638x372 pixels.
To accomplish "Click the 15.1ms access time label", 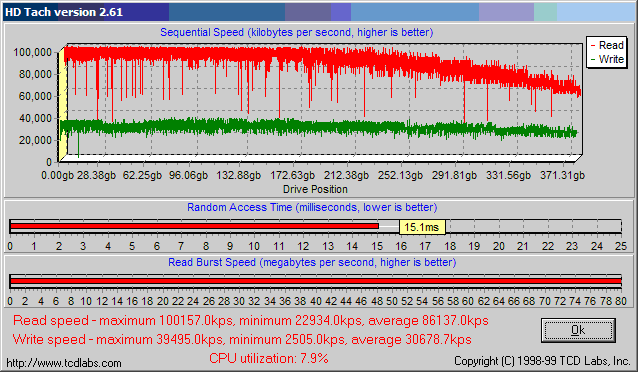I will pos(422,227).
